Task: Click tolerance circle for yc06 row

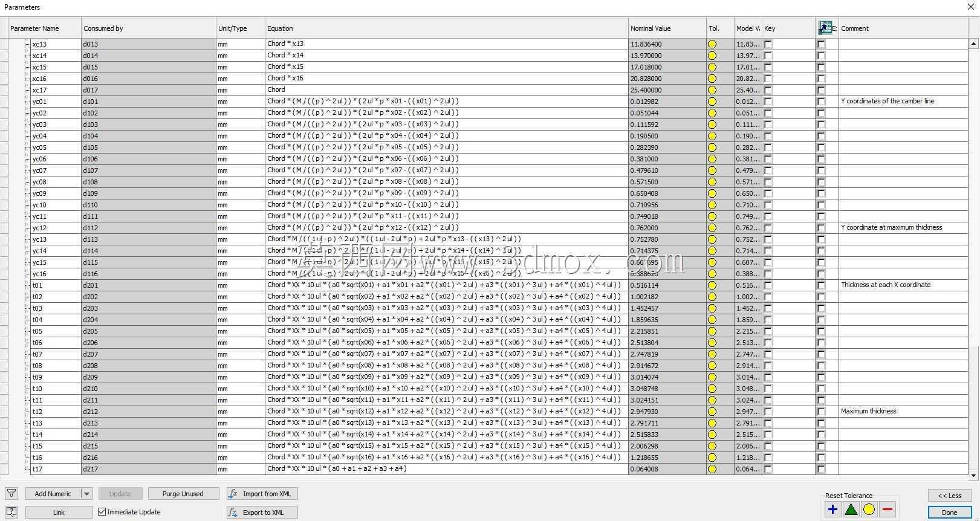Action: [712, 159]
